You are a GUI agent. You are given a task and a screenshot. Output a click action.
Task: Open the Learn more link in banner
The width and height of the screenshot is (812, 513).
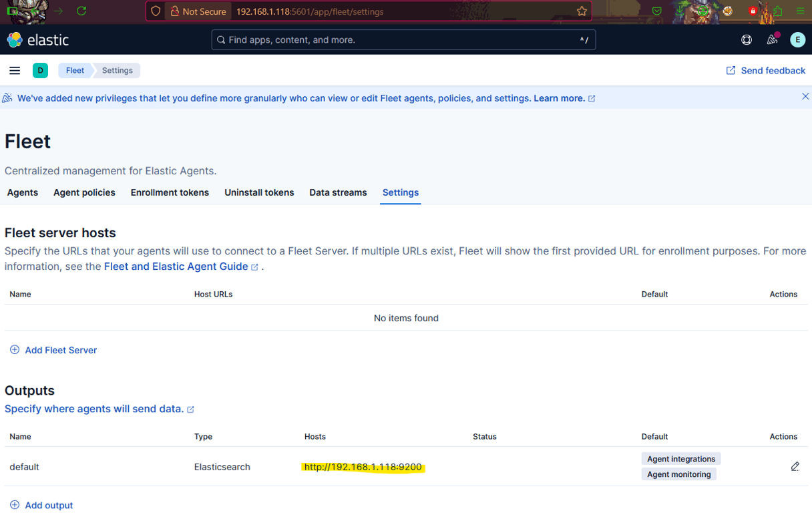tap(564, 98)
